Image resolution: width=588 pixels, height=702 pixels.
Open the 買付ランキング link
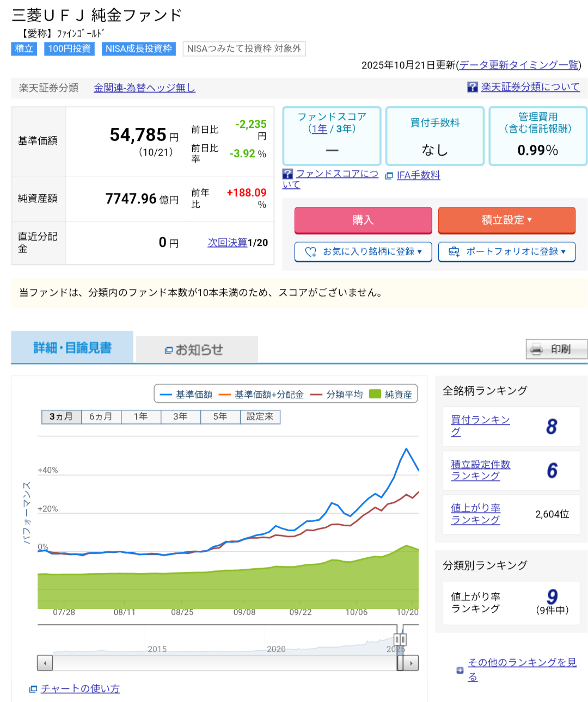coord(480,426)
